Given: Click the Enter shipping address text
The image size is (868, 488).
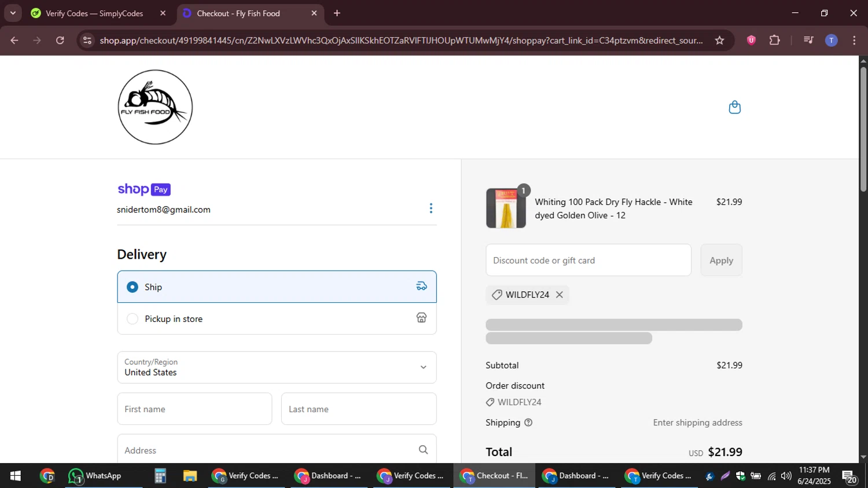Looking at the screenshot, I should 697,423.
